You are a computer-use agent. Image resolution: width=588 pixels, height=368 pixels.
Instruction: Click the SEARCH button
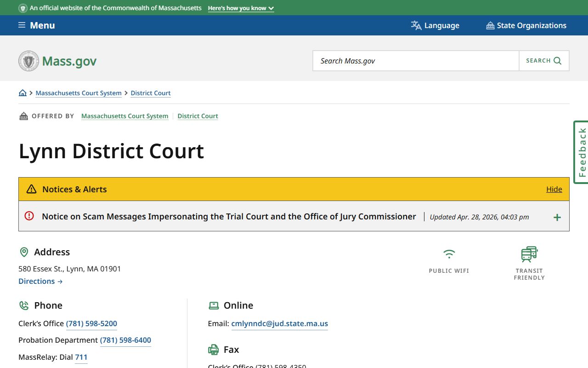pos(544,61)
